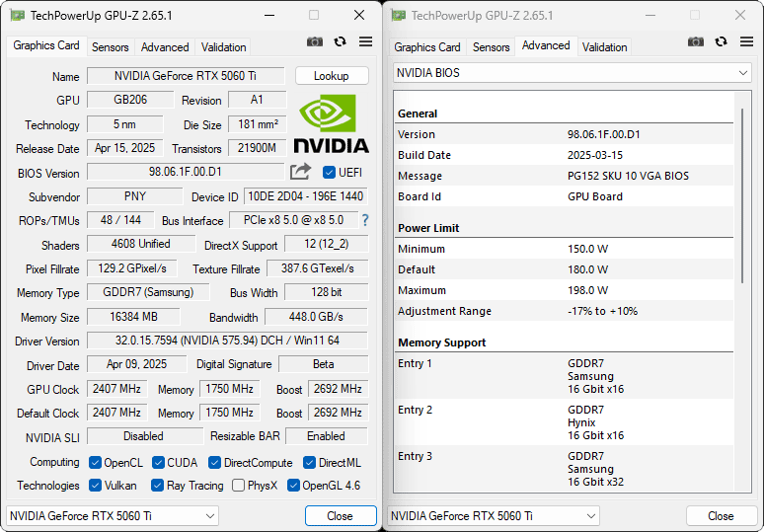Screen dimensions: 764x532
Task: Switch to Sensors tab in right window
Action: click(x=492, y=47)
